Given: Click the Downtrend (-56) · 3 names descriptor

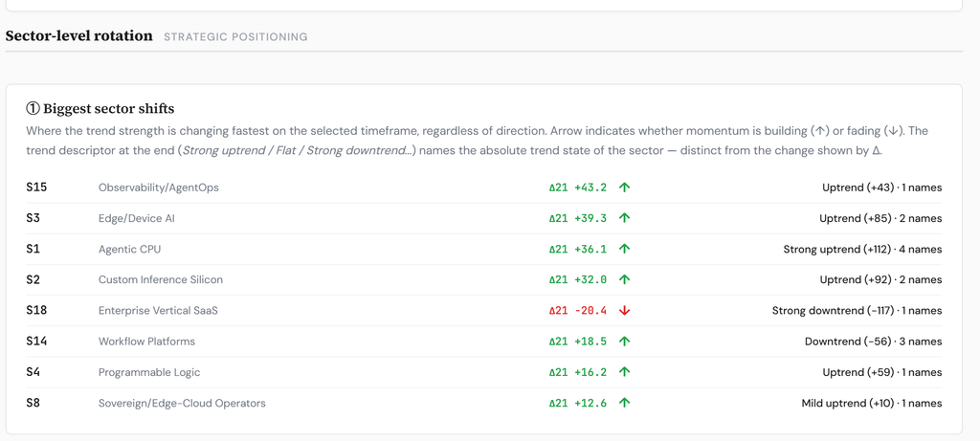Looking at the screenshot, I should pos(873,342).
